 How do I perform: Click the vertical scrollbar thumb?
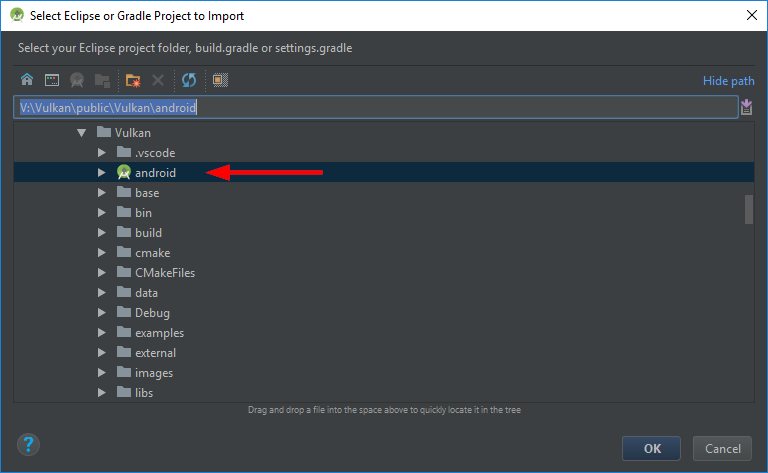click(x=748, y=209)
